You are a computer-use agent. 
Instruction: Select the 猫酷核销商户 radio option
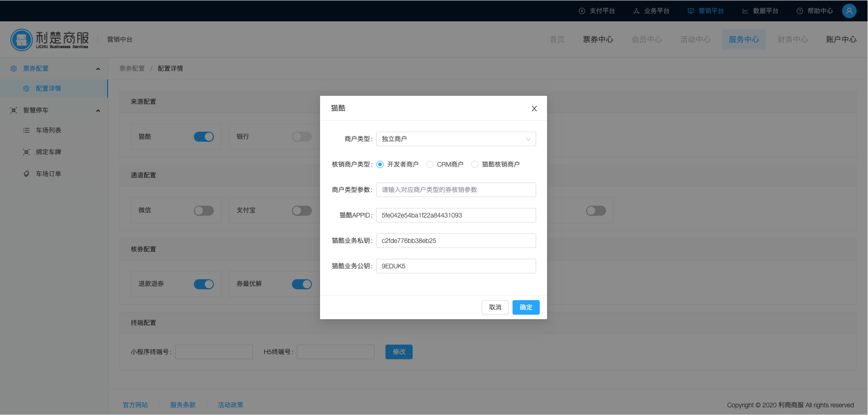point(475,164)
